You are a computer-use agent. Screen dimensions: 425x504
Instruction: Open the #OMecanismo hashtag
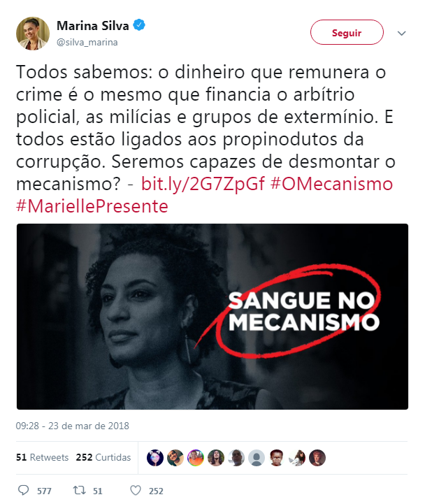point(332,184)
